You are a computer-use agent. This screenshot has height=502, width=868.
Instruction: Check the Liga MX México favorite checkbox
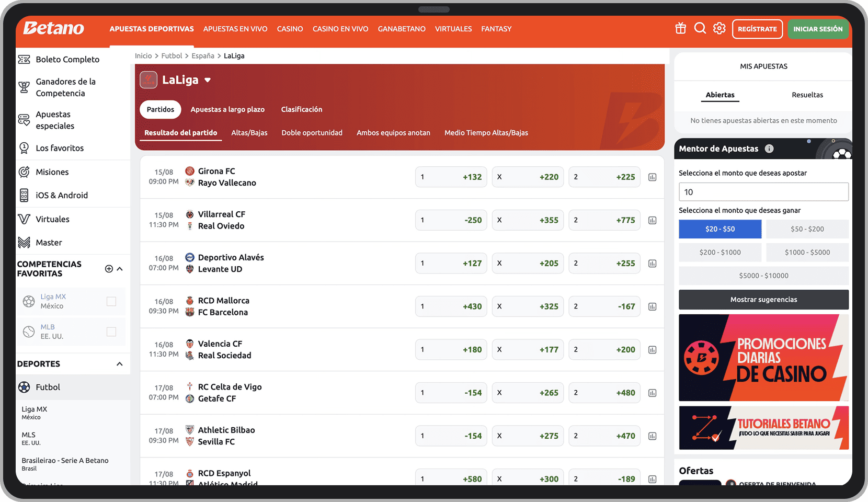[111, 301]
